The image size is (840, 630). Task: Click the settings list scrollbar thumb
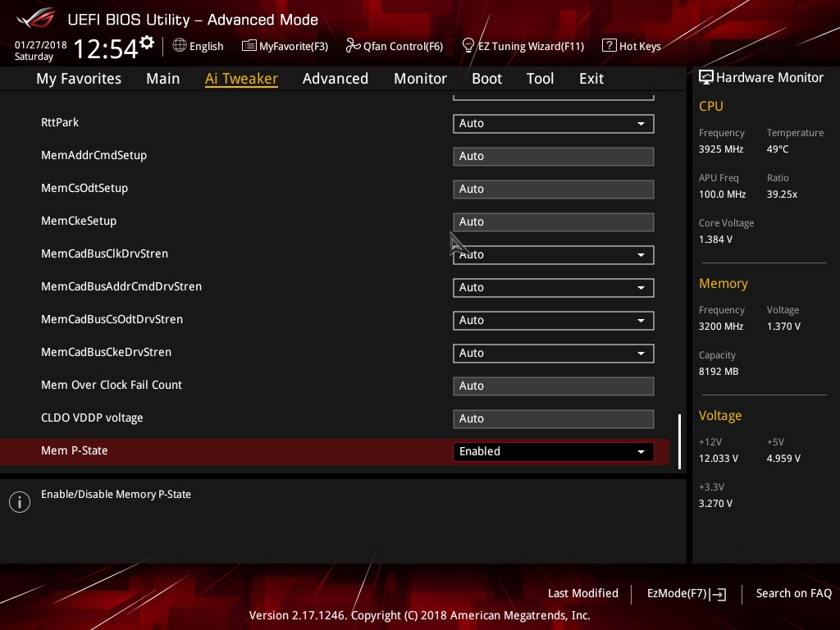679,441
